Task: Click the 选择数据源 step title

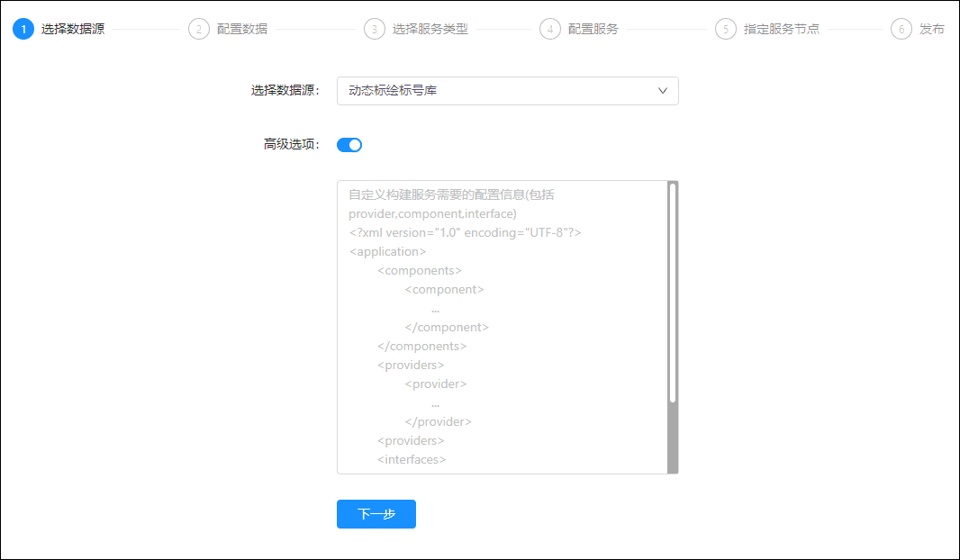Action: point(73,29)
